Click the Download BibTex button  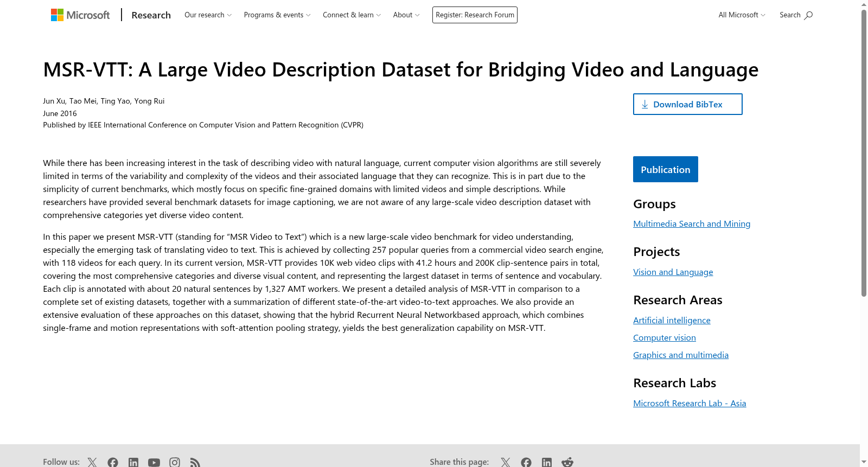pyautogui.click(x=688, y=104)
